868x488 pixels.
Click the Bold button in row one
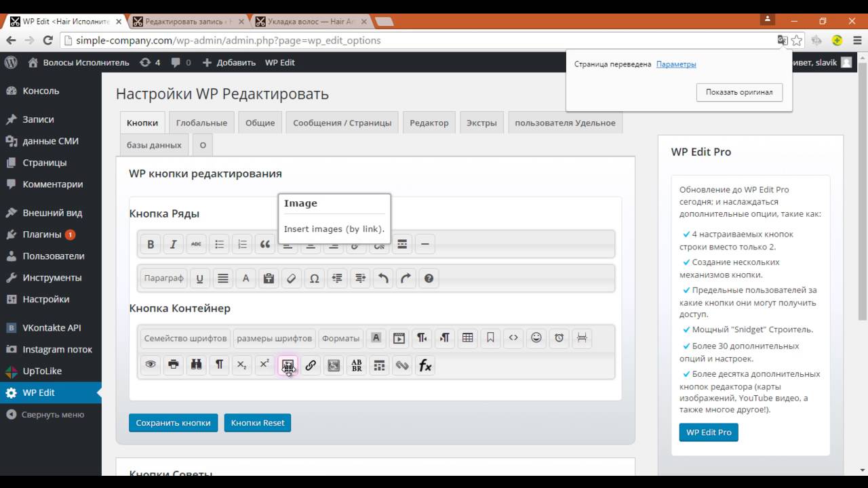point(151,245)
